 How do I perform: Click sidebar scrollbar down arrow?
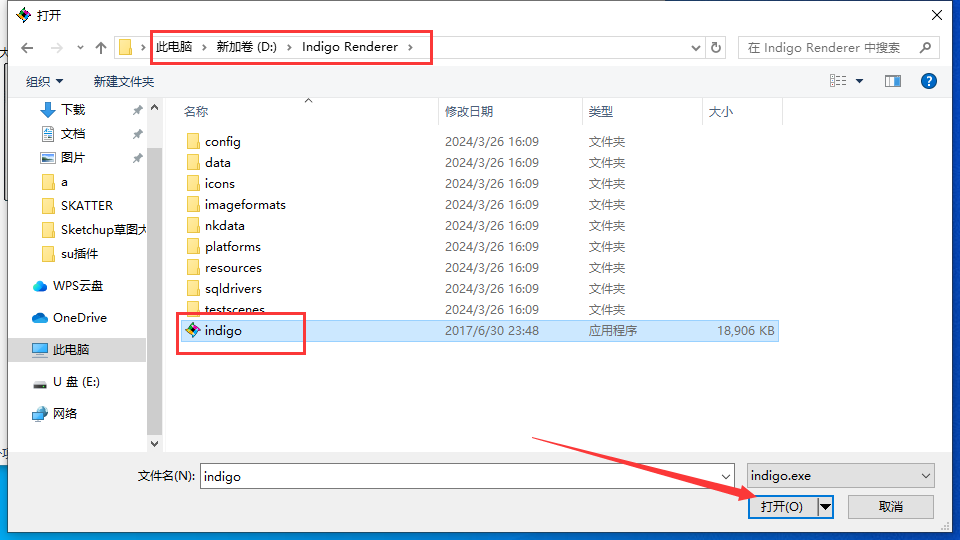click(154, 444)
